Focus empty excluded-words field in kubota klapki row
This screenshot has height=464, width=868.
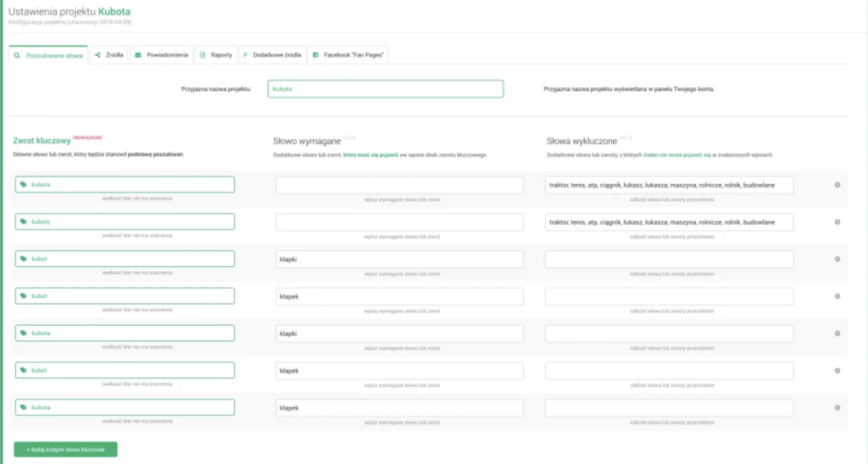pyautogui.click(x=670, y=333)
